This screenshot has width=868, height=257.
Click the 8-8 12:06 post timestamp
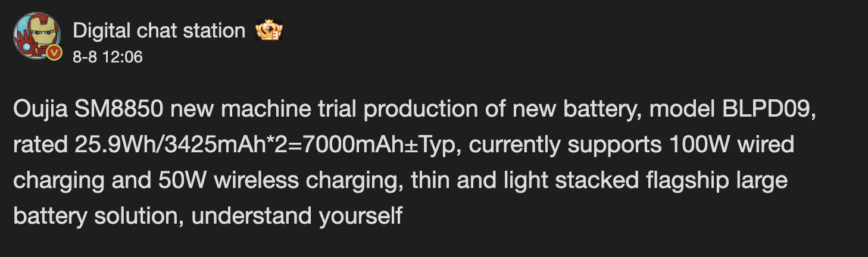[108, 57]
